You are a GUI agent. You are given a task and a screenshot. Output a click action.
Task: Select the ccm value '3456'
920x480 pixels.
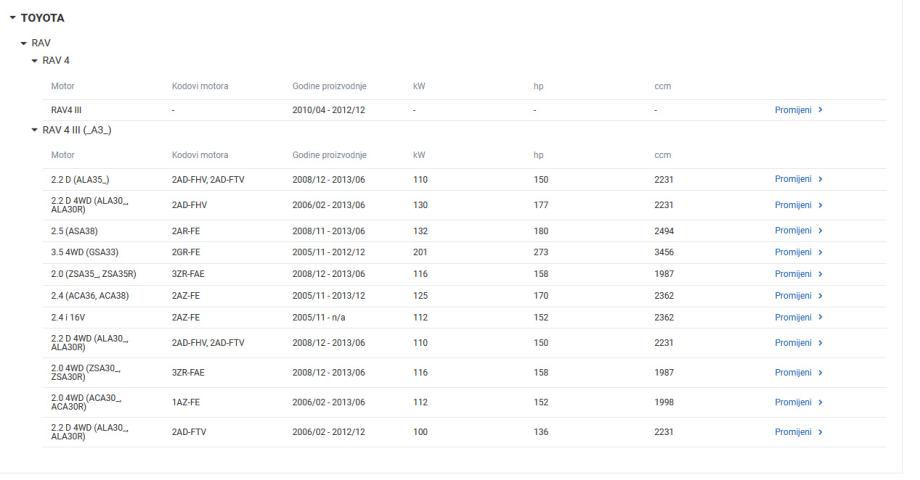click(x=664, y=252)
